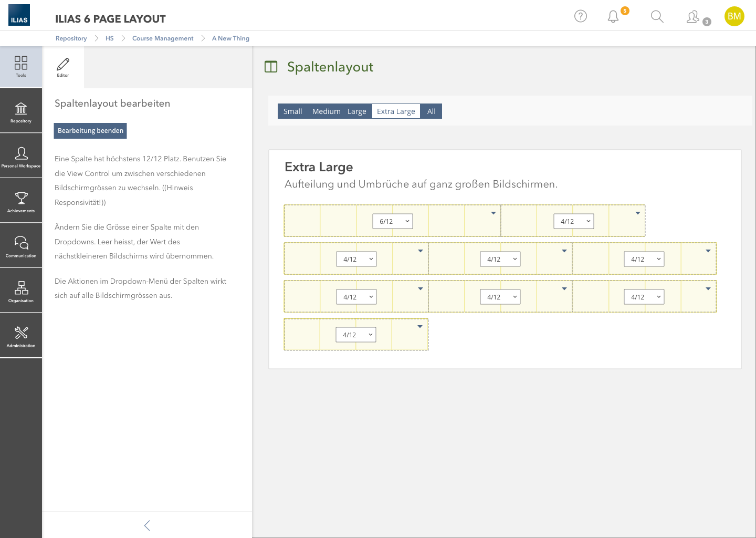
Task: Click the help question mark icon
Action: point(580,16)
